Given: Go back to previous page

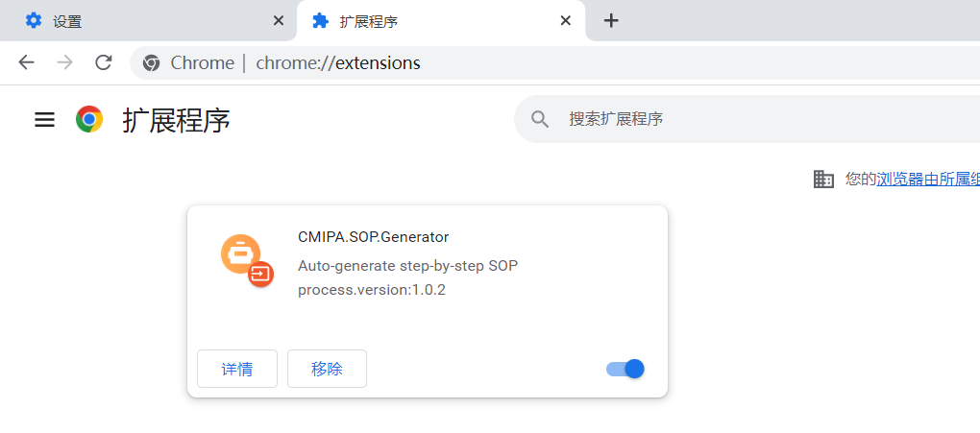Looking at the screenshot, I should [x=26, y=63].
